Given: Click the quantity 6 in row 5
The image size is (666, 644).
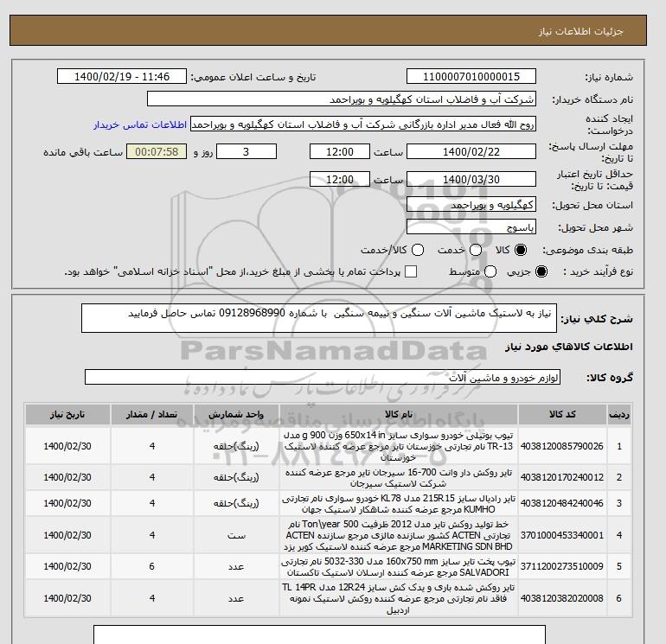Looking at the screenshot, I should [x=152, y=566].
